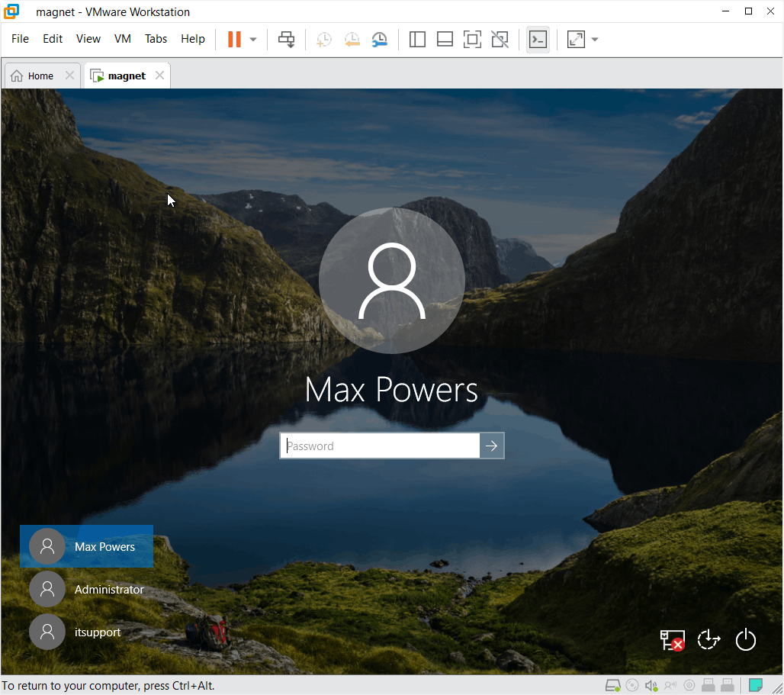Maximize the VMware Workstation window
784x695 pixels.
(x=748, y=11)
